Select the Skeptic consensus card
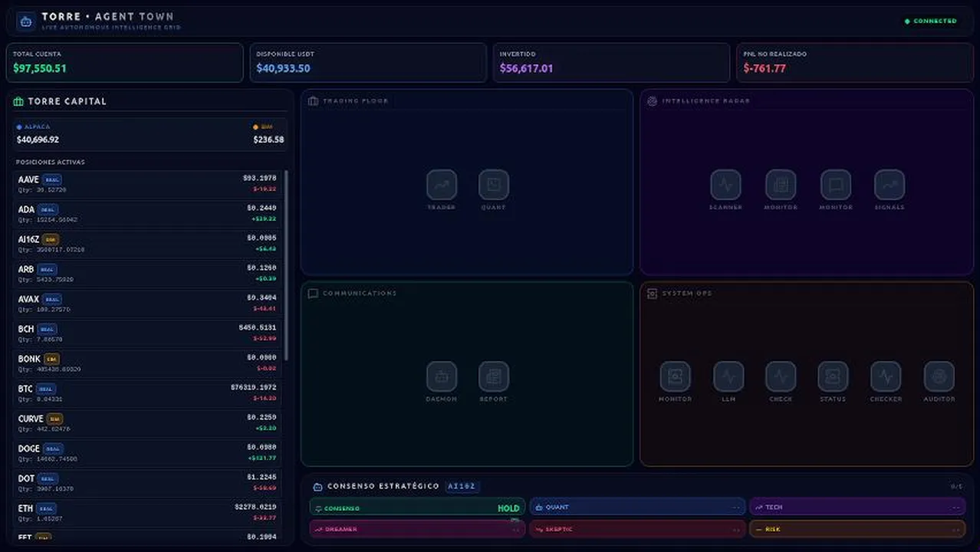The height and width of the screenshot is (552, 980). (x=637, y=529)
